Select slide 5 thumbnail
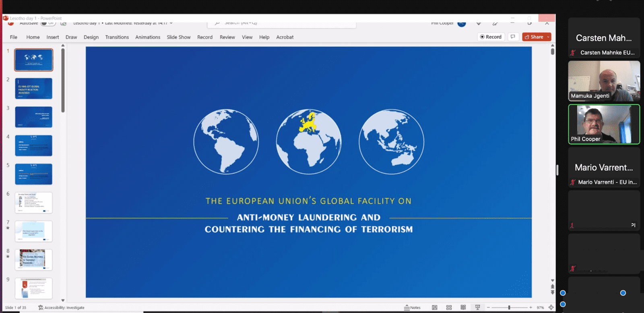The height and width of the screenshot is (313, 644). click(x=34, y=174)
